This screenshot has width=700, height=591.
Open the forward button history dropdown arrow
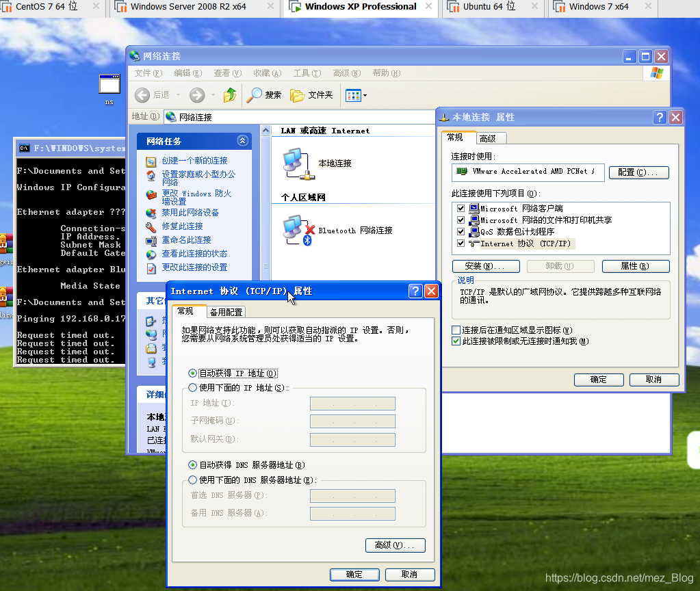(x=213, y=95)
